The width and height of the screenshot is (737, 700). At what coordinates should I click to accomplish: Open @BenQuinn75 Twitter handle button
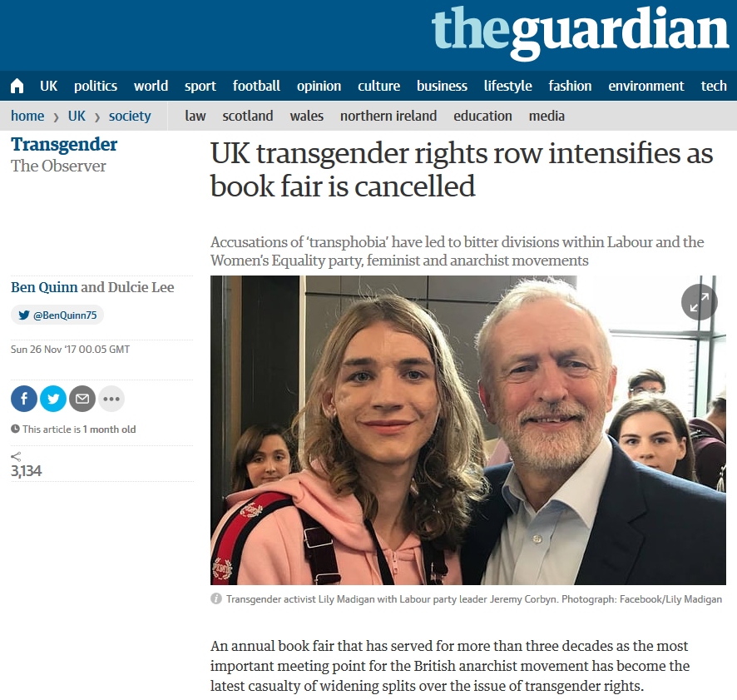tap(57, 315)
